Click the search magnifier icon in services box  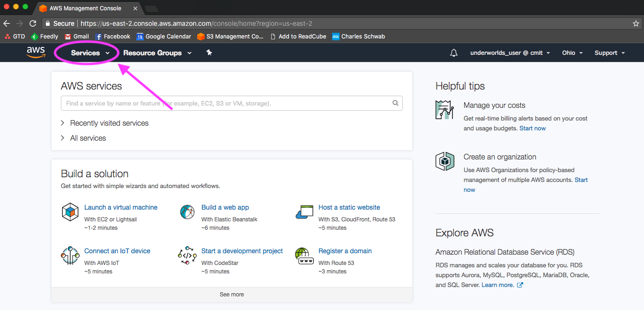(396, 103)
